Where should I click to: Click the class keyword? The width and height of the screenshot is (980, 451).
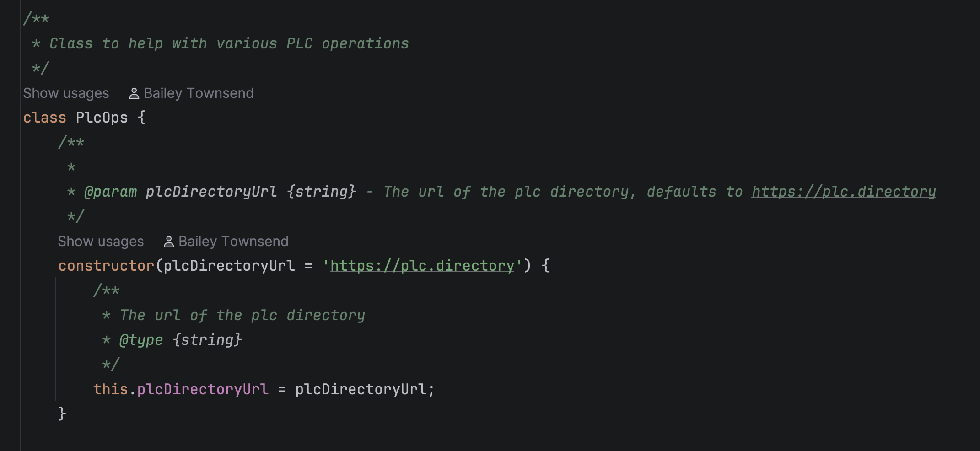click(44, 118)
